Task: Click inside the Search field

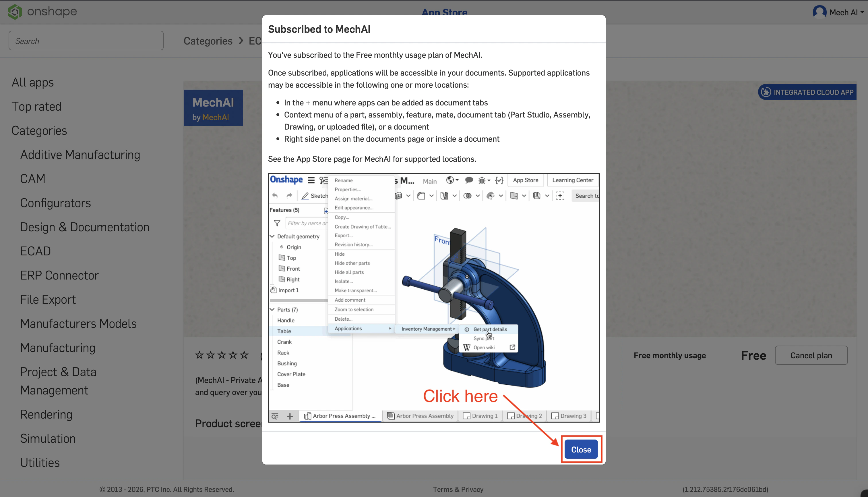Action: [x=86, y=40]
